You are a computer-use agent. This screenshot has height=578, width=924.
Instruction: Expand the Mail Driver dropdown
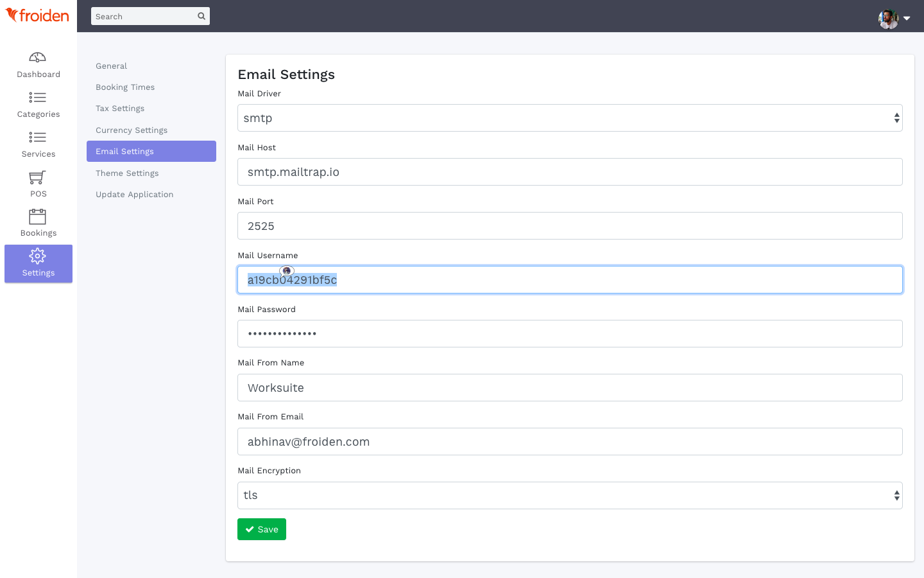click(x=569, y=118)
